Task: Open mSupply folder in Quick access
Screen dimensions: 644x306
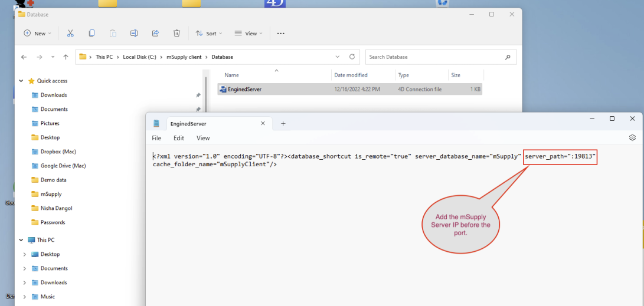Action: coord(51,194)
